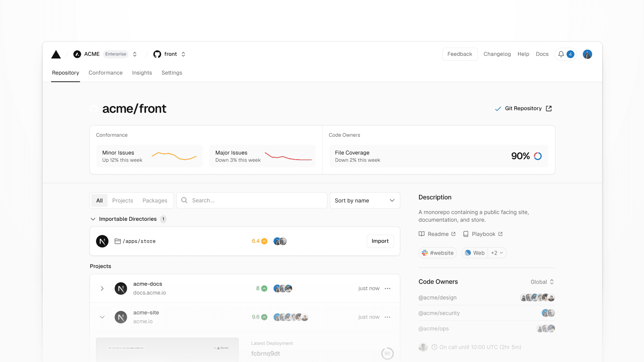Open the Sort by name dropdown
This screenshot has width=644, height=362.
tap(364, 201)
